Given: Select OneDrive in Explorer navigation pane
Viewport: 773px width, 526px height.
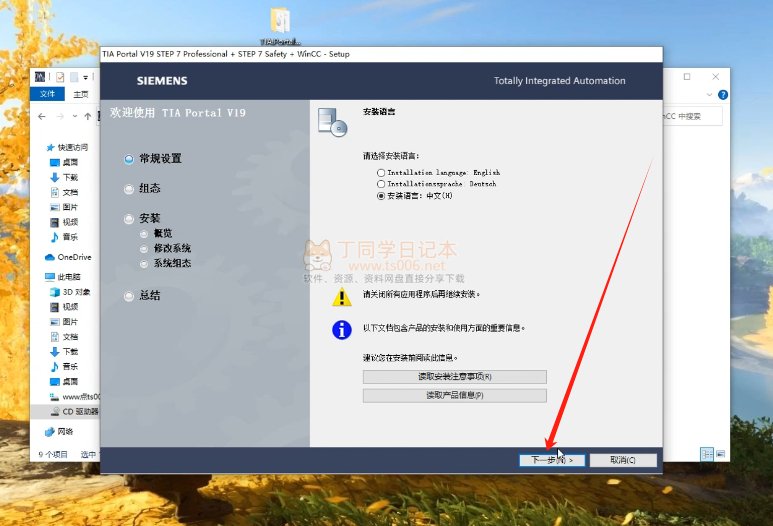Looking at the screenshot, I should (x=68, y=257).
